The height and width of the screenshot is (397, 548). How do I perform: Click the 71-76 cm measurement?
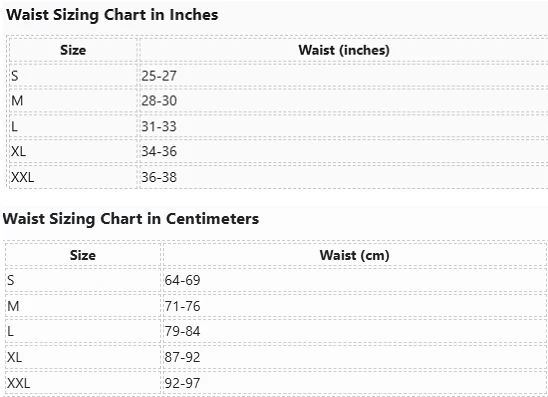(182, 306)
